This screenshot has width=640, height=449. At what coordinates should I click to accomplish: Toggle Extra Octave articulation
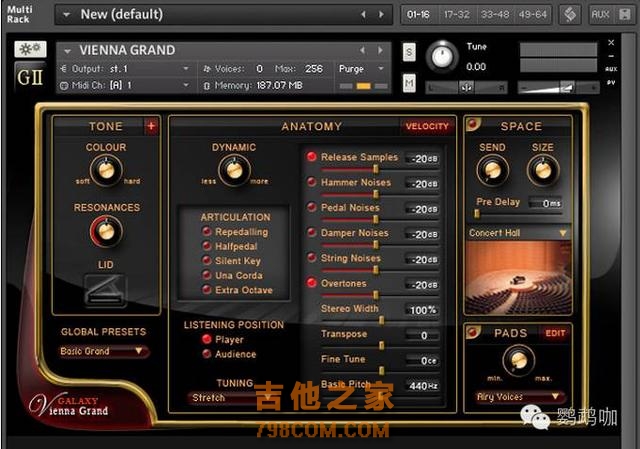click(207, 290)
